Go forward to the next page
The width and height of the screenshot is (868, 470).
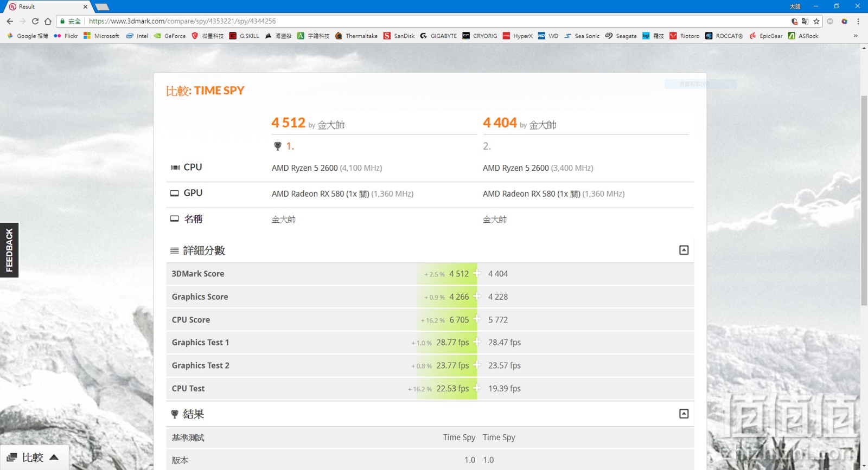click(x=22, y=21)
